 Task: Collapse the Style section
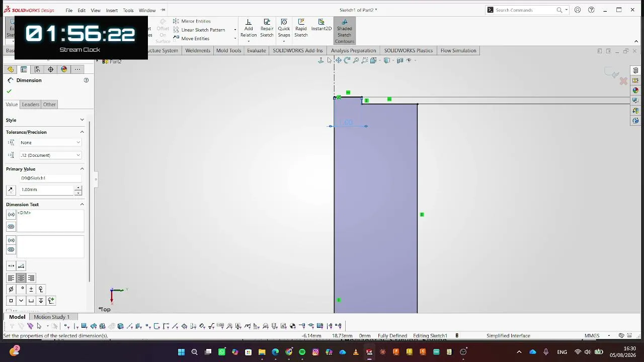[82, 120]
